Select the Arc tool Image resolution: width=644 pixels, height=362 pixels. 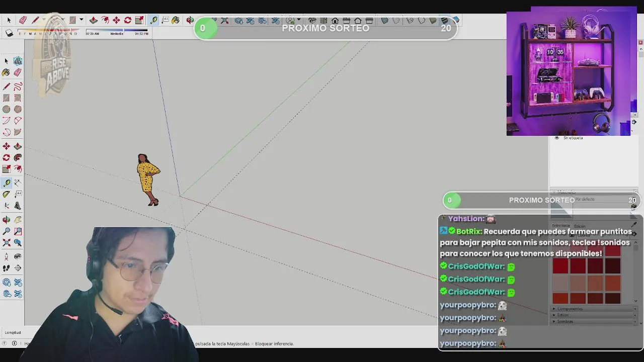pos(7,121)
